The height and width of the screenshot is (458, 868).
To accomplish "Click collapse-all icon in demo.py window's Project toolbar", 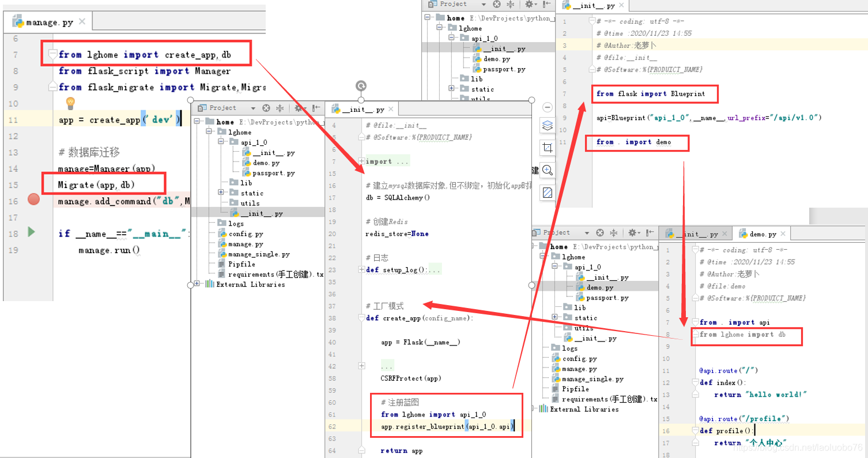I will pyautogui.click(x=614, y=232).
